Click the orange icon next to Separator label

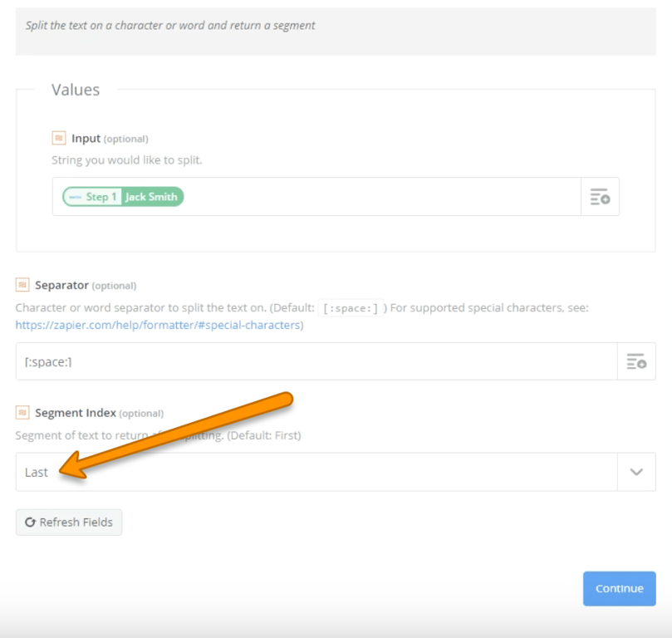22,285
